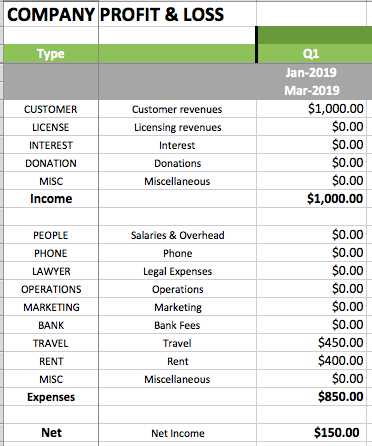Select the Licensing revenues description cell
The width and height of the screenshot is (372, 446).
pos(177,127)
